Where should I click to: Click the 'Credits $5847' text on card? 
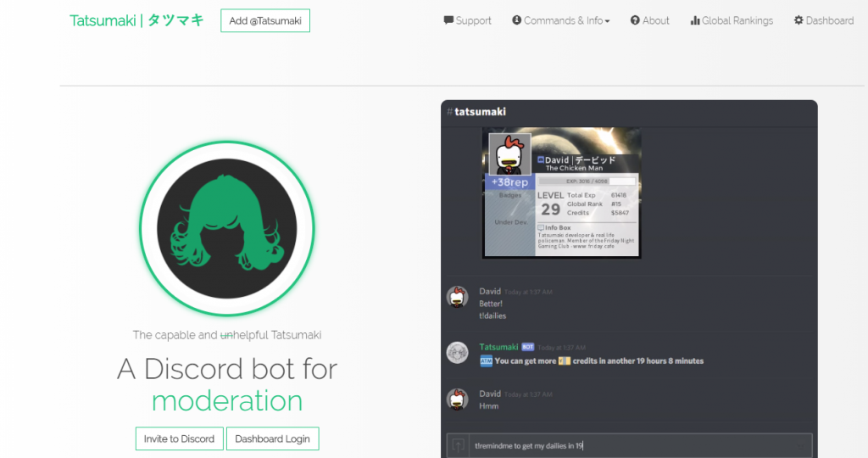[x=598, y=213]
